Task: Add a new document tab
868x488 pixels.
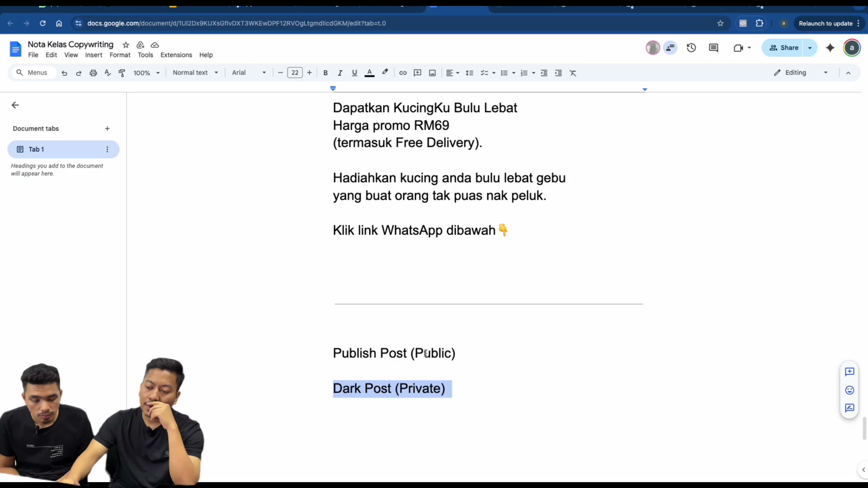Action: 107,129
